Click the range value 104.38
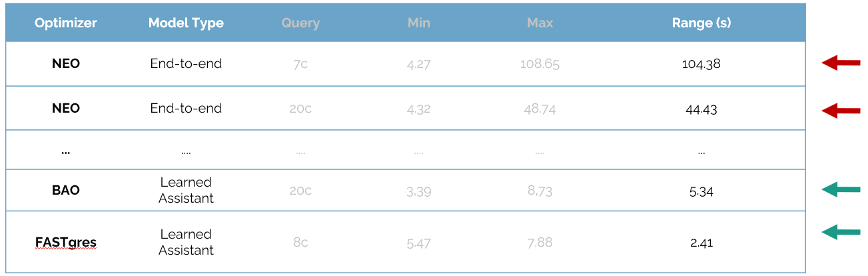The width and height of the screenshot is (868, 276). (701, 65)
